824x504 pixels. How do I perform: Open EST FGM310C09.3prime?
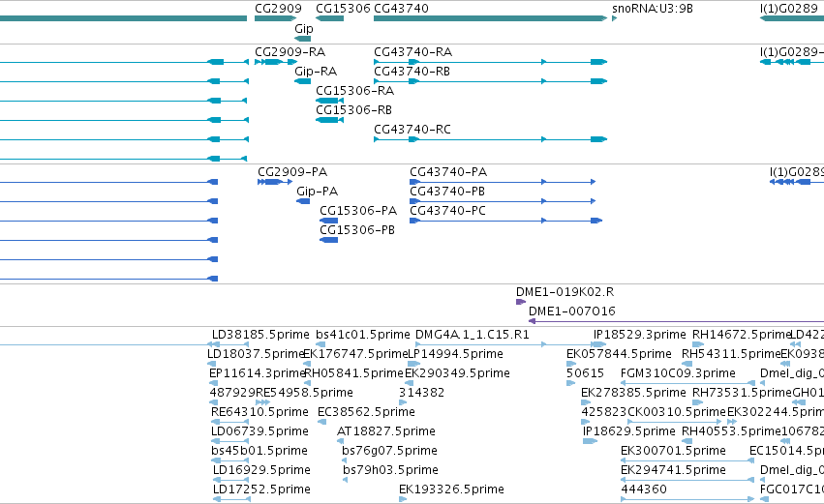tap(678, 373)
